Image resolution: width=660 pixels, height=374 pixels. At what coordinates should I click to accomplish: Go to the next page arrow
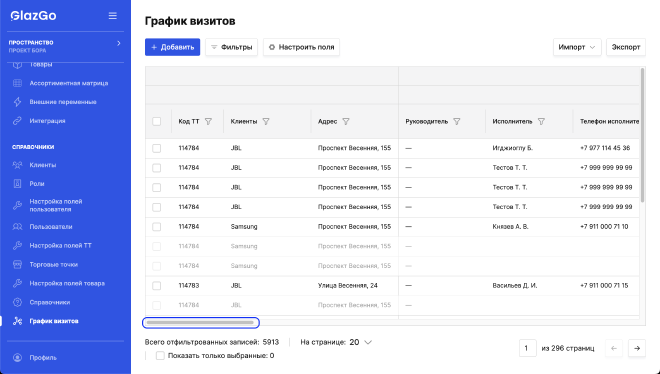click(637, 348)
